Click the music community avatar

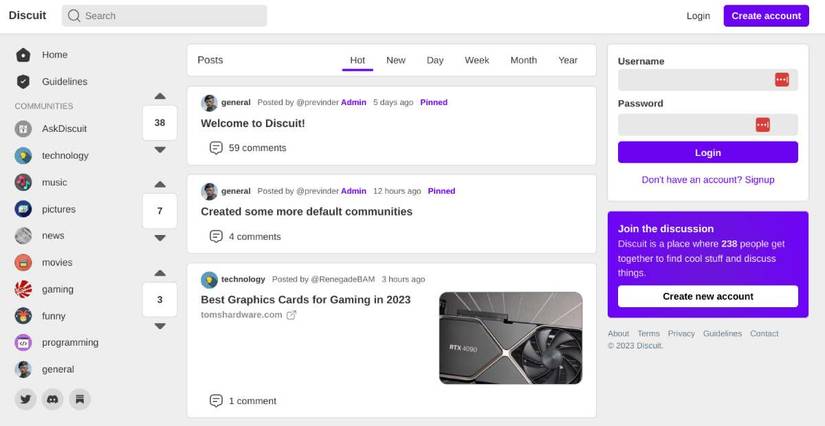(23, 182)
